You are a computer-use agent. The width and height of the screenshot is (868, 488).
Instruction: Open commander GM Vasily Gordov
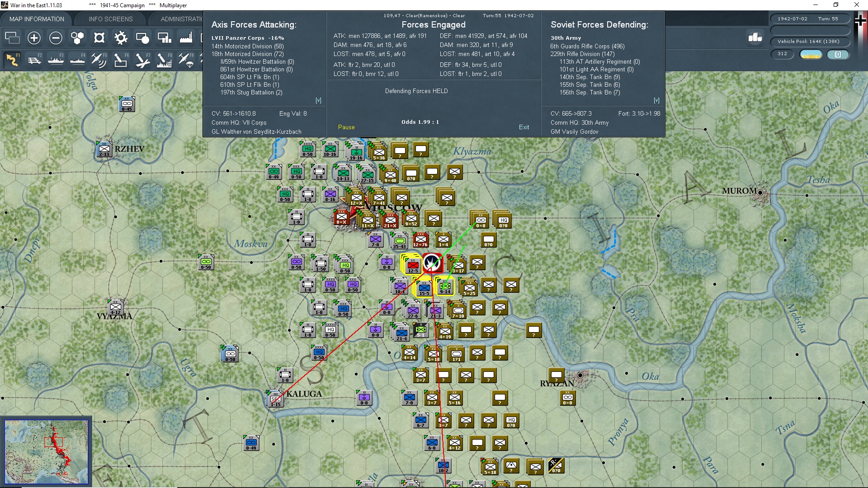pyautogui.click(x=574, y=132)
